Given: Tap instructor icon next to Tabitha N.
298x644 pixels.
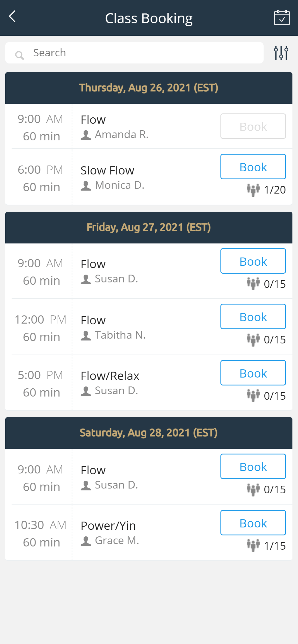Looking at the screenshot, I should [x=86, y=335].
